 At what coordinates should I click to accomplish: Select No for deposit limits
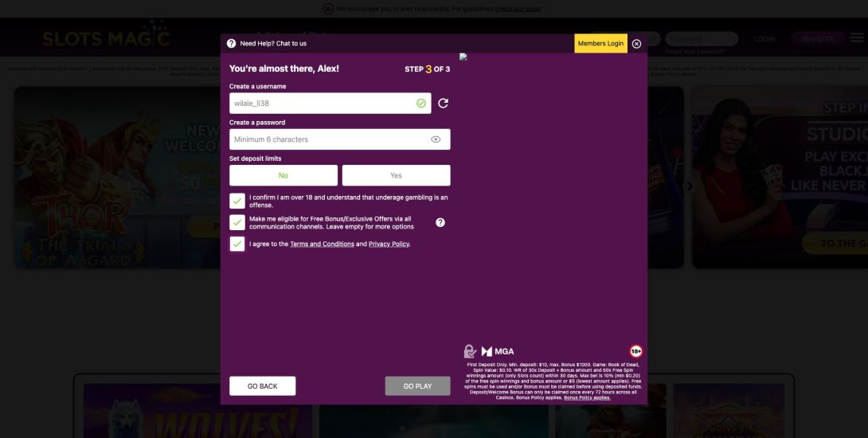point(283,175)
